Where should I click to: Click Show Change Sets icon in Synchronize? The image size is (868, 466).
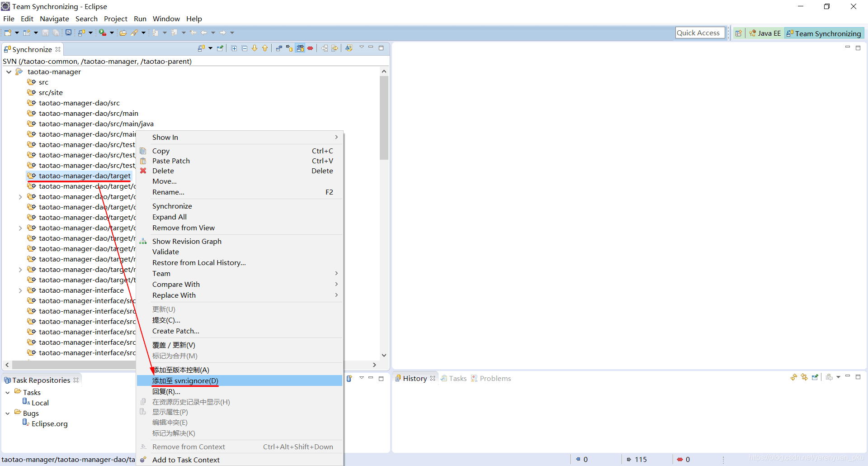click(x=349, y=48)
